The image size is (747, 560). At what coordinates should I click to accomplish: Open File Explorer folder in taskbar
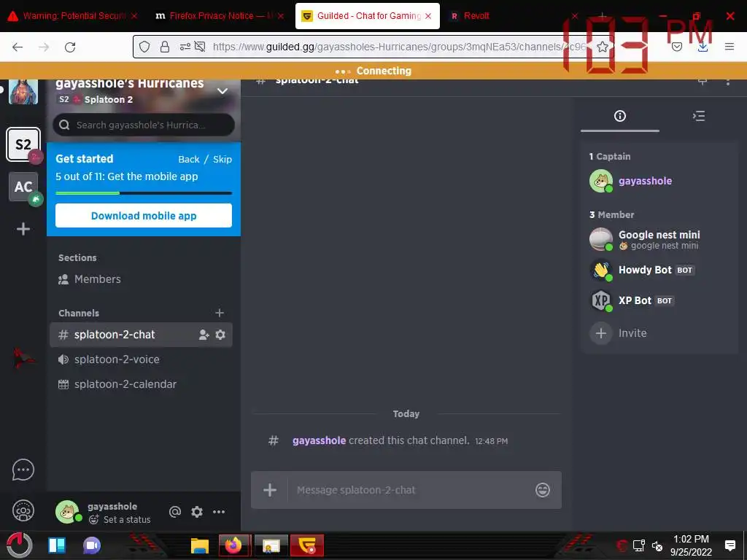[200, 545]
